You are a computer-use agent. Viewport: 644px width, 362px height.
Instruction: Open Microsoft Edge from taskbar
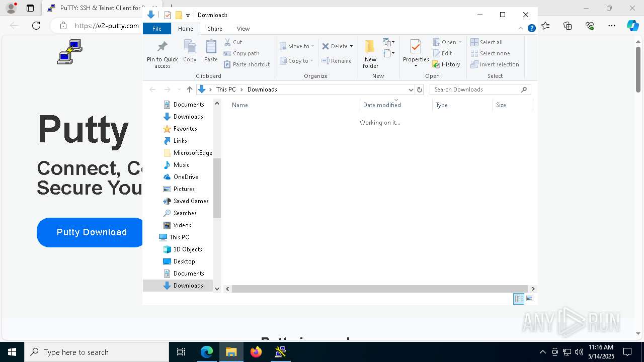pyautogui.click(x=207, y=352)
